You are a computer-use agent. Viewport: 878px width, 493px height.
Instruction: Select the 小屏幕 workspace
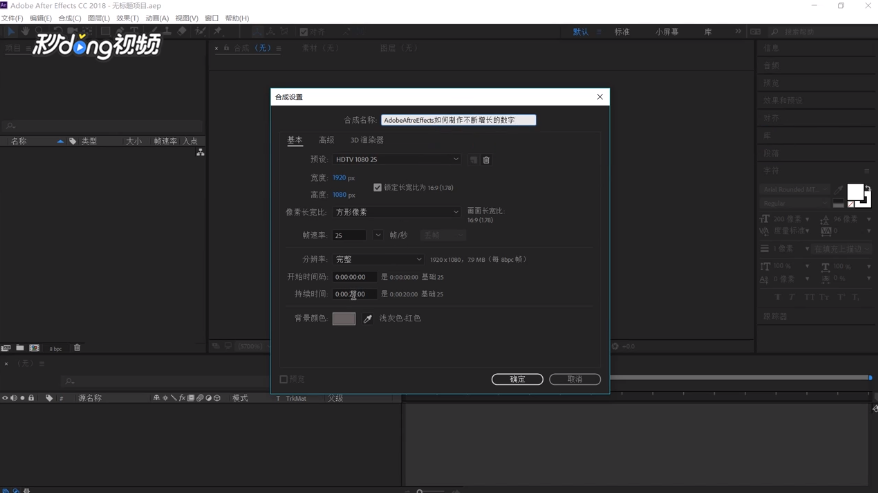[666, 32]
